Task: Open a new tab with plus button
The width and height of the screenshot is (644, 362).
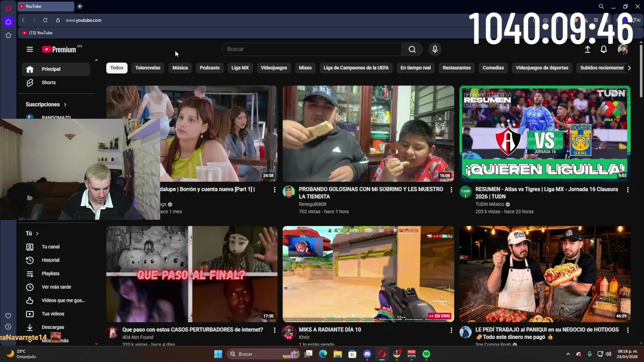Action: 79,6
